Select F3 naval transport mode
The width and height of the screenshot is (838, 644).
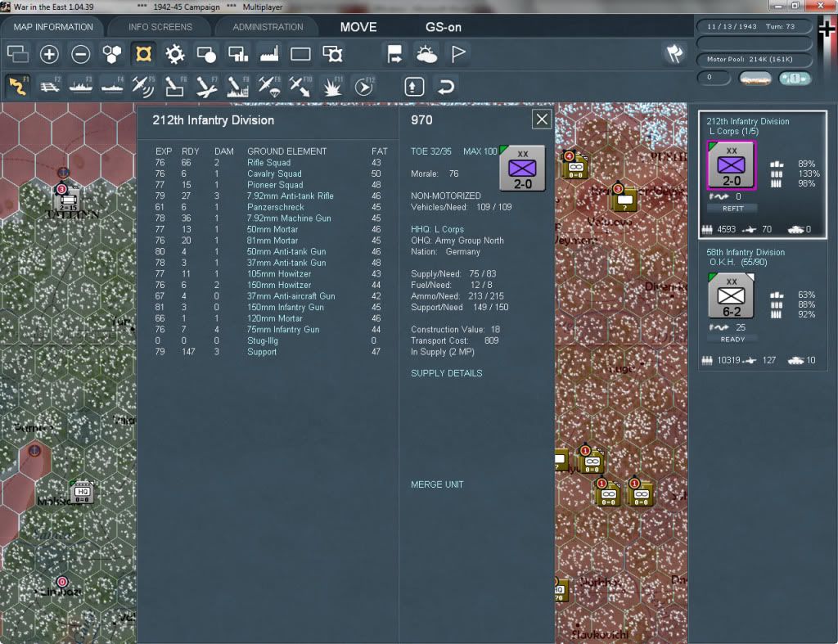click(81, 86)
